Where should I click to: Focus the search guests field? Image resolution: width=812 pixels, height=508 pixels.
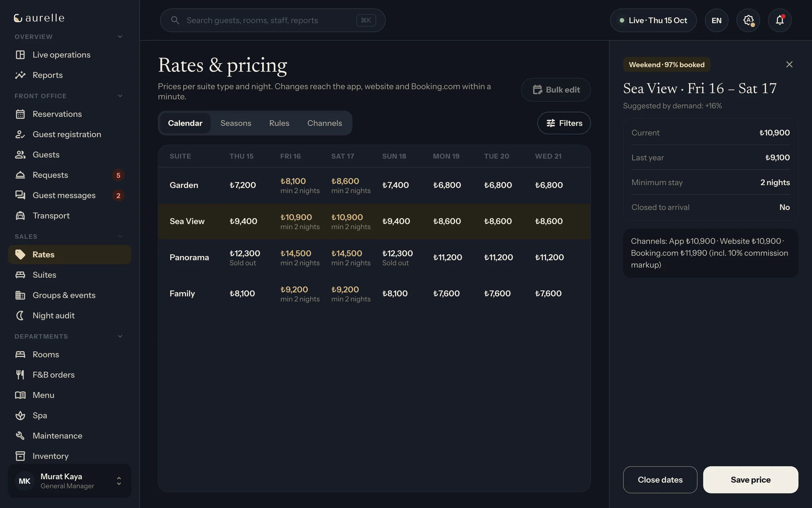[273, 20]
